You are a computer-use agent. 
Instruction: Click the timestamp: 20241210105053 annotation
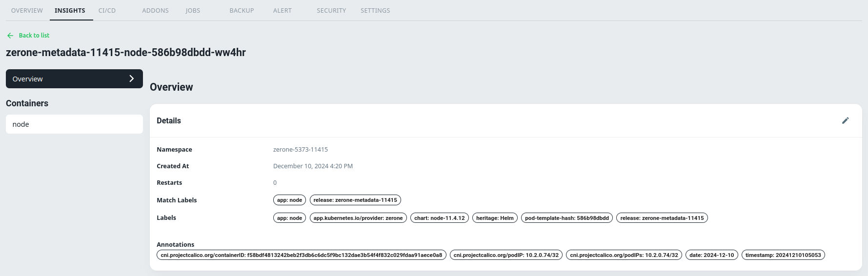[783, 255]
